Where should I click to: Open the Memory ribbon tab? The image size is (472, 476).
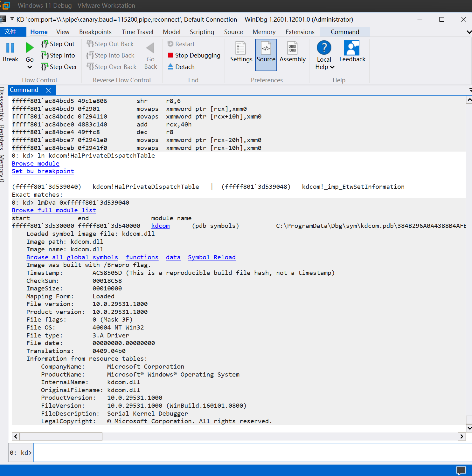click(264, 32)
